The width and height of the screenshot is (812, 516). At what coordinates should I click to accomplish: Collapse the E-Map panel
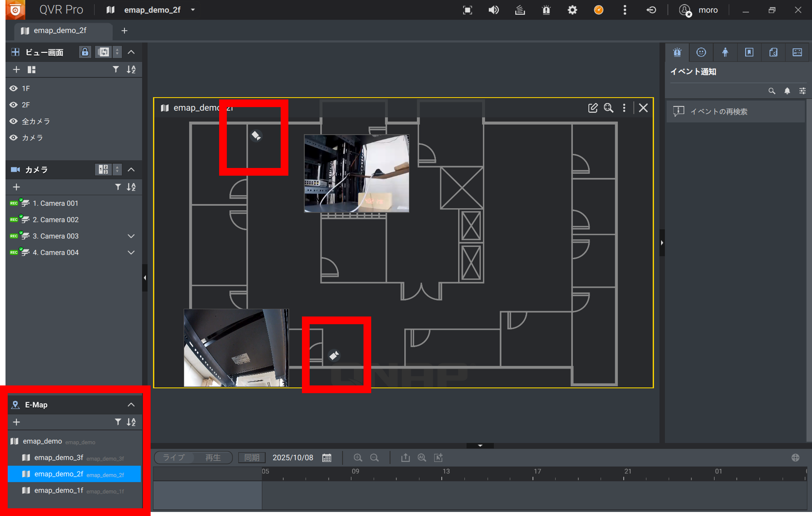pyautogui.click(x=131, y=405)
